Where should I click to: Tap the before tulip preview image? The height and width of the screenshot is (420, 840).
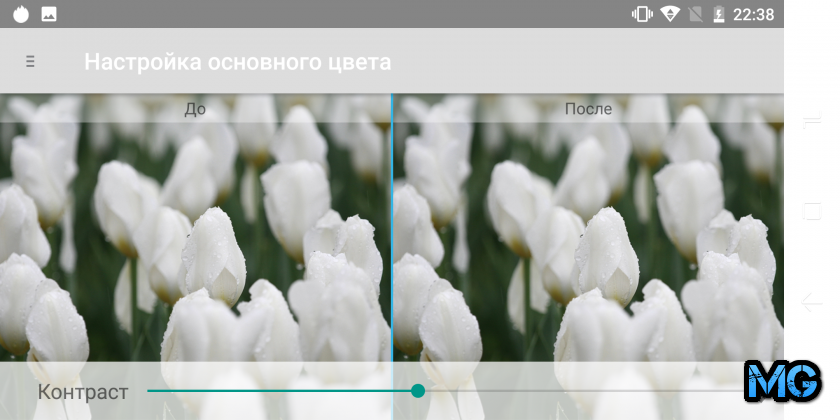(195, 240)
